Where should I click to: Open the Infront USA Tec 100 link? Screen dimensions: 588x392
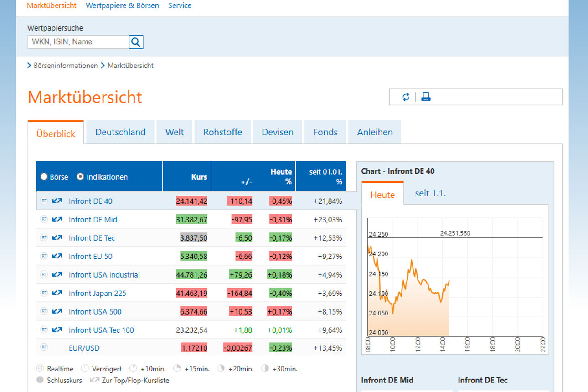point(101,330)
